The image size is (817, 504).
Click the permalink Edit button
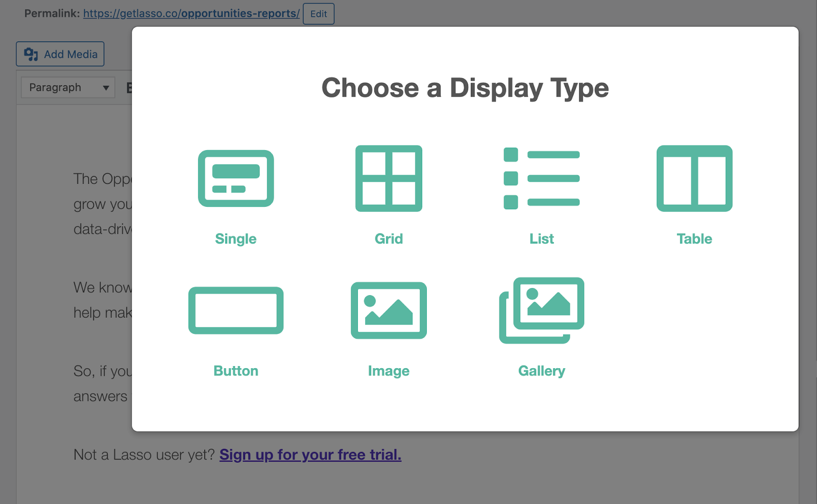coord(319,14)
